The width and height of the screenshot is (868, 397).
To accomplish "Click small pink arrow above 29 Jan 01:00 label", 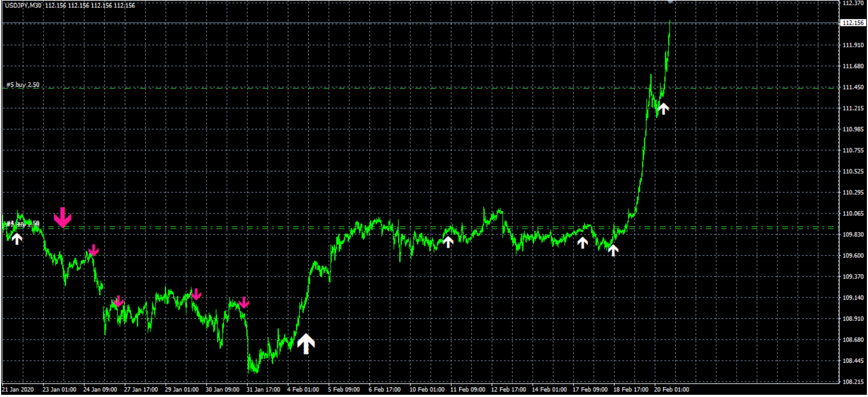I will pos(196,294).
